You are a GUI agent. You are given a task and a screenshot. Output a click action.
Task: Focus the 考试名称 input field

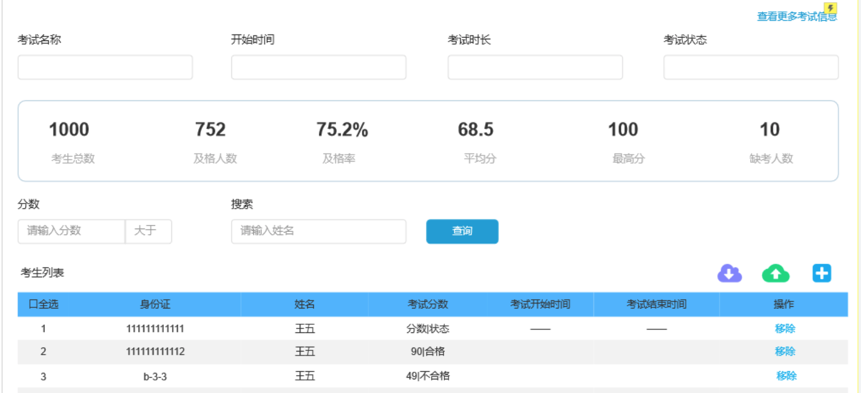105,67
